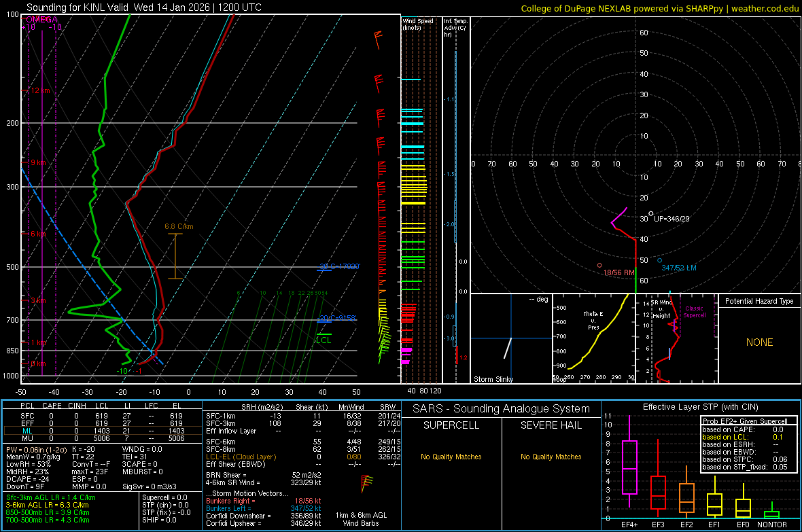Click the 'Storm Slinky' panel label
Image resolution: width=802 pixels, height=532 pixels.
coord(493,379)
